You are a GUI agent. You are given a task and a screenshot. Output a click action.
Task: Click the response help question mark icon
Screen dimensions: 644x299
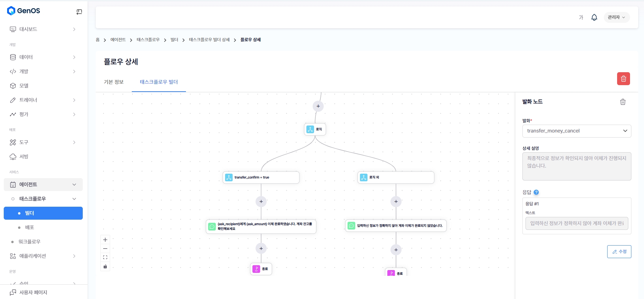click(x=536, y=192)
